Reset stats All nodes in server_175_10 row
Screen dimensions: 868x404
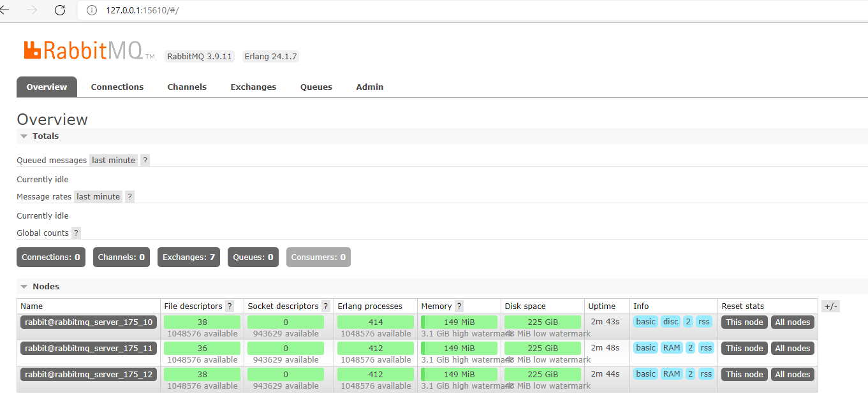(793, 322)
